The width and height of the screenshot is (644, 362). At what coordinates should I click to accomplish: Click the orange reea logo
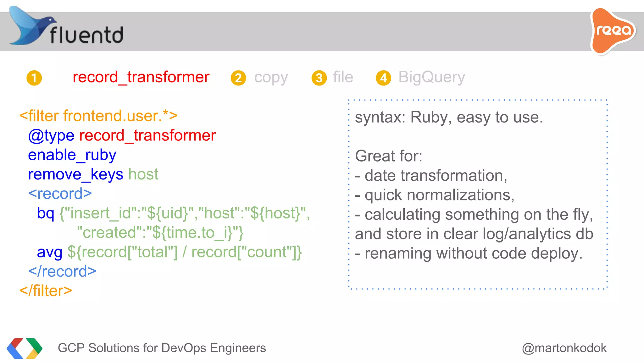[613, 31]
